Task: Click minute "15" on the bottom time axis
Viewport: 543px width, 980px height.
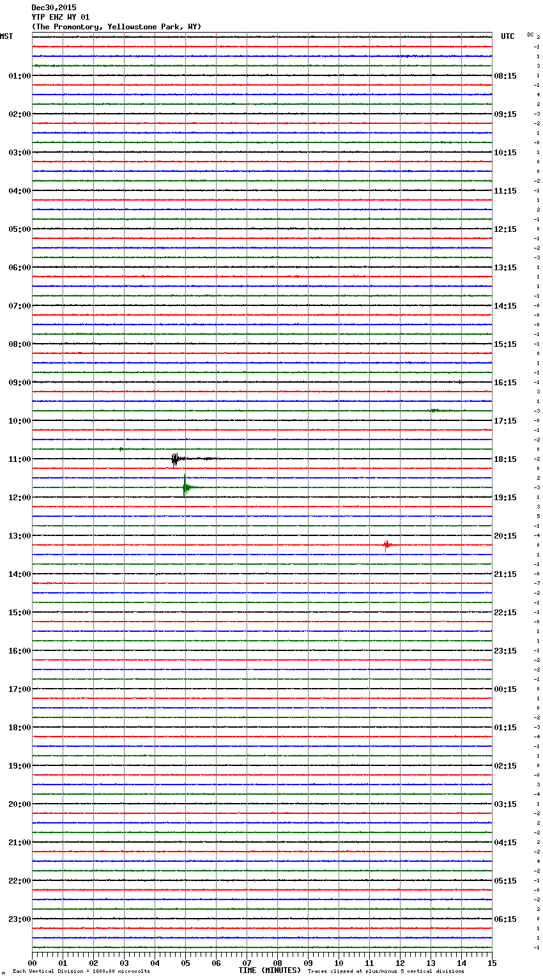Action: (492, 963)
